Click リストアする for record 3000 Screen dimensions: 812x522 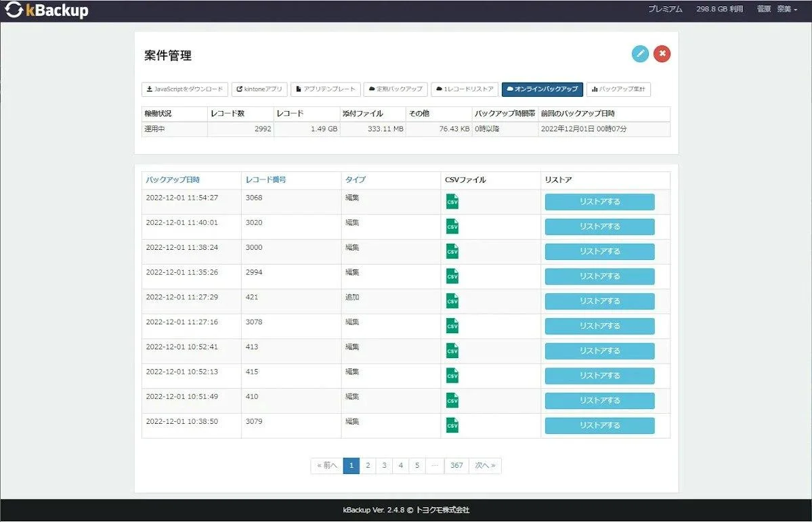(x=599, y=251)
